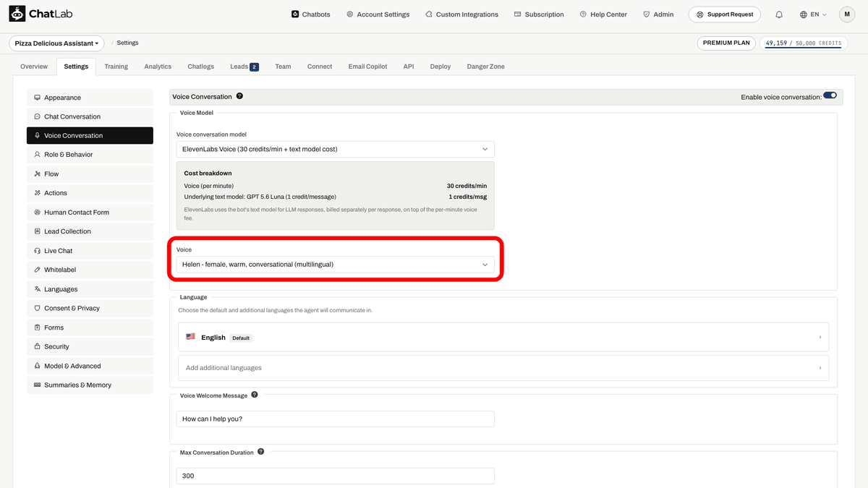This screenshot has height=488, width=868.
Task: Switch to the Leads tab
Action: (x=244, y=67)
